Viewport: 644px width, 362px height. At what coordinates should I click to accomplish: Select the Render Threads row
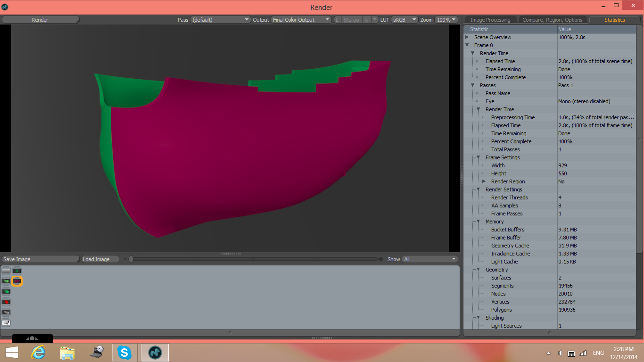click(550, 197)
